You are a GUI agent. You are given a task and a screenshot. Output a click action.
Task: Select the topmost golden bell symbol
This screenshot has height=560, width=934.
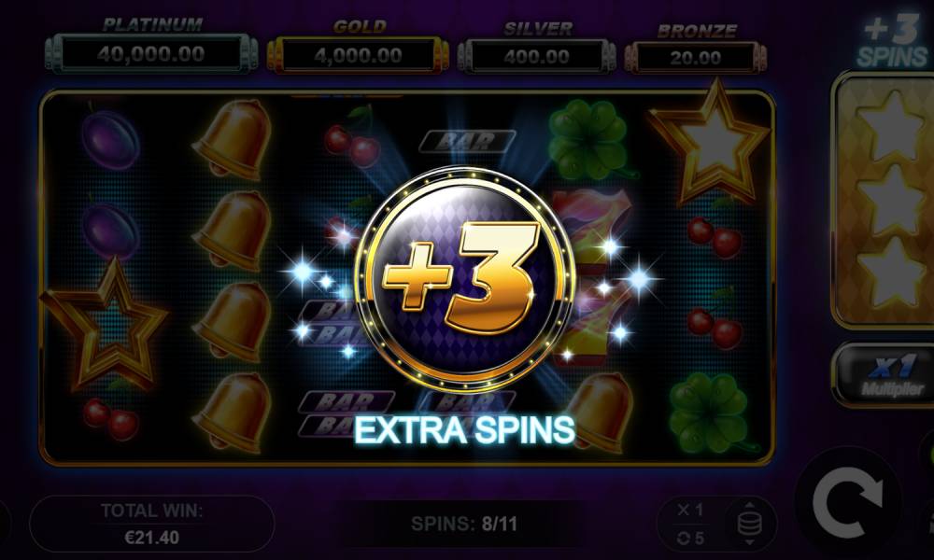[x=233, y=139]
